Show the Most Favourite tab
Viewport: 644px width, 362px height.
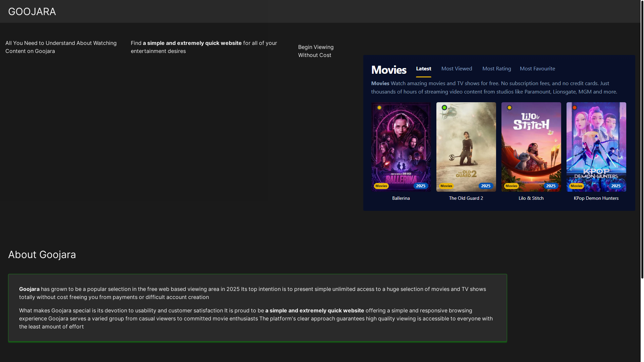[537, 69]
